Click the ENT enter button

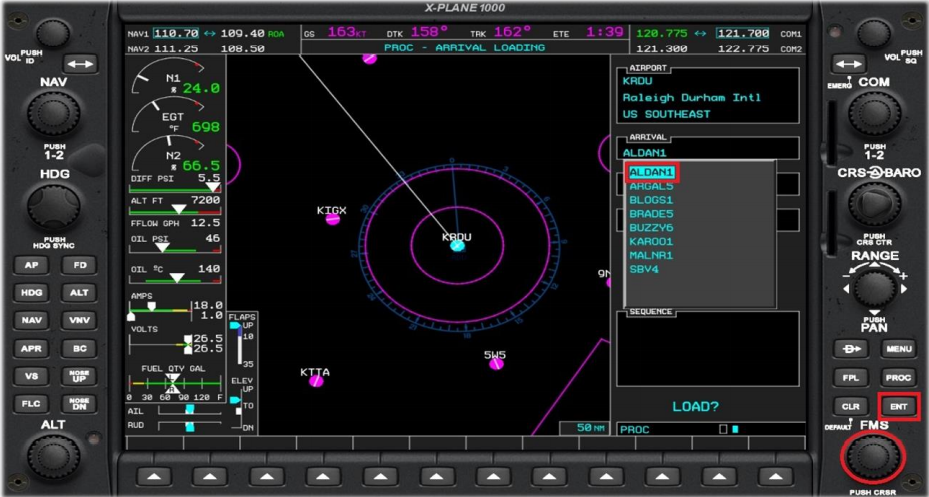click(x=898, y=407)
